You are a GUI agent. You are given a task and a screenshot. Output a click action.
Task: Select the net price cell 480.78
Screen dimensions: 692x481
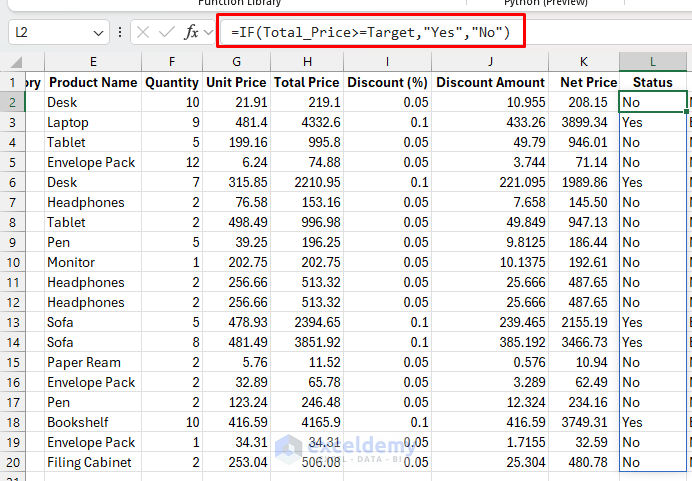pyautogui.click(x=584, y=462)
